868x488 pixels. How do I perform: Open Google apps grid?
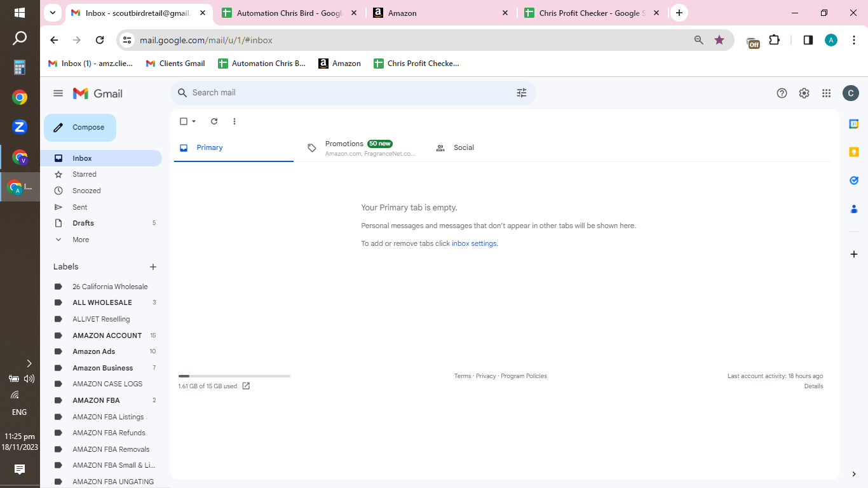pyautogui.click(x=827, y=93)
